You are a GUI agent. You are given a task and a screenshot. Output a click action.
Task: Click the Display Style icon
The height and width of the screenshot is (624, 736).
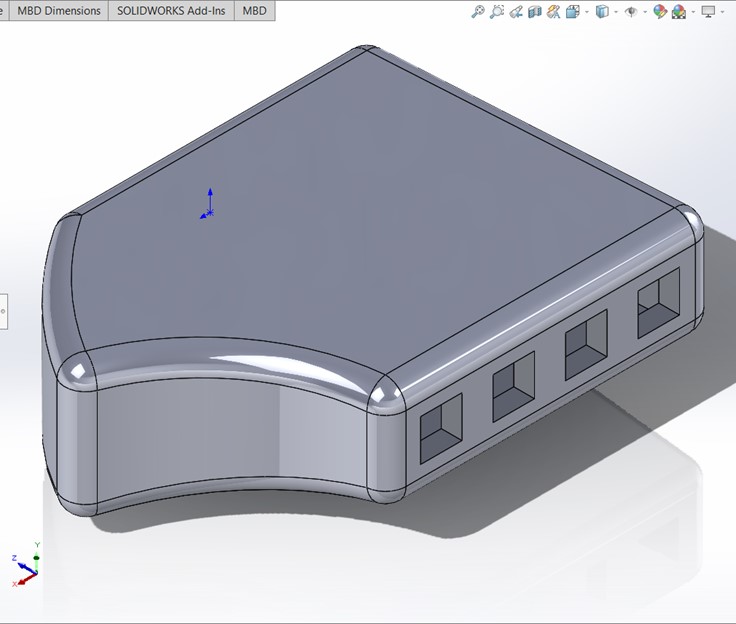click(x=602, y=11)
